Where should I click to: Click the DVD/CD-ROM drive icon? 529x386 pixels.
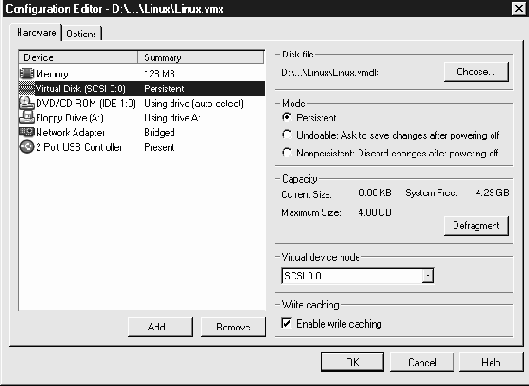27,103
